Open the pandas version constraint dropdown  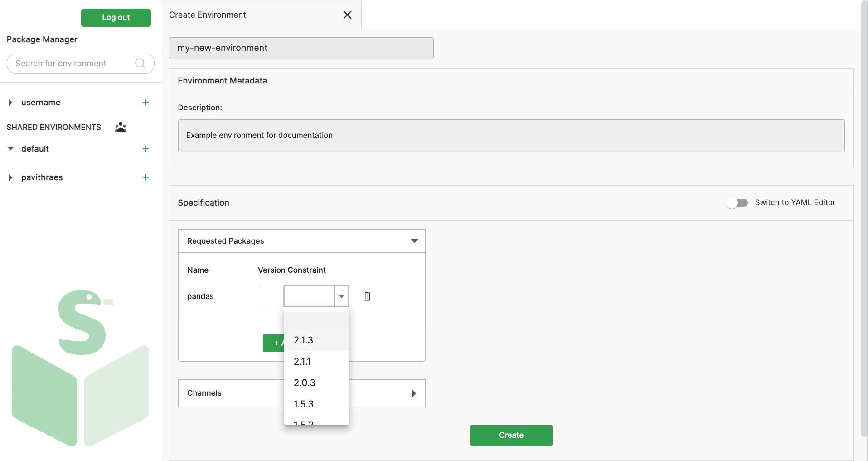click(341, 296)
